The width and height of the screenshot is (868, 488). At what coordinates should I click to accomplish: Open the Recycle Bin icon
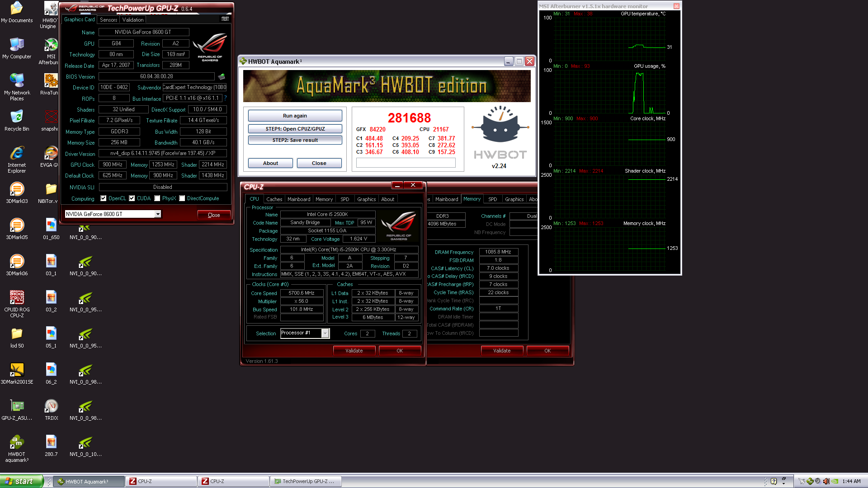click(x=17, y=121)
